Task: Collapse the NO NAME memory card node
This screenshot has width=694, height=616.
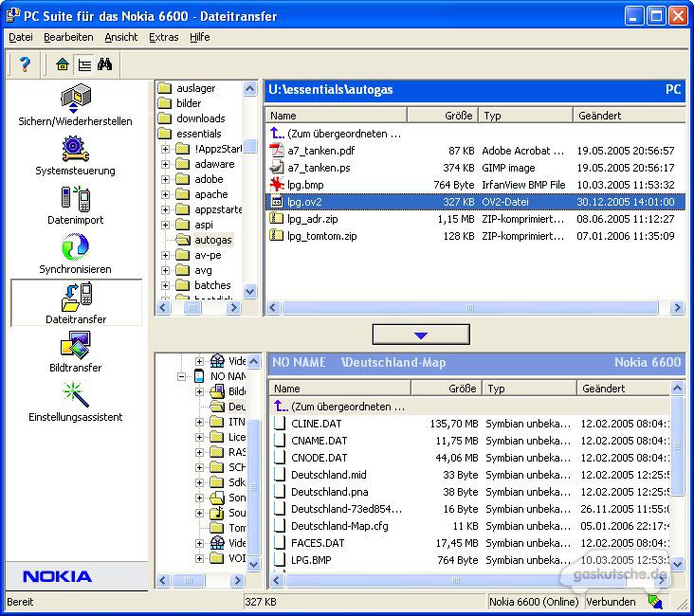Action: coord(181,376)
